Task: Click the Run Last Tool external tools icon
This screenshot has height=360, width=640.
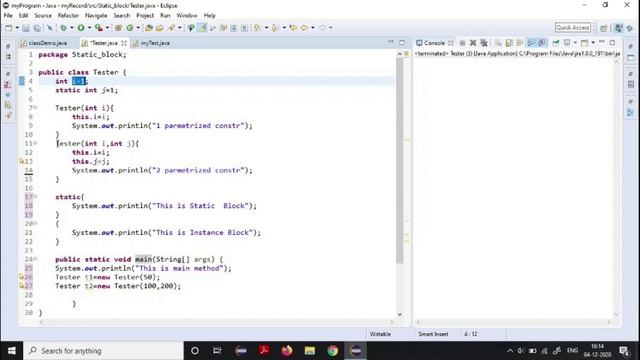Action: point(98,28)
